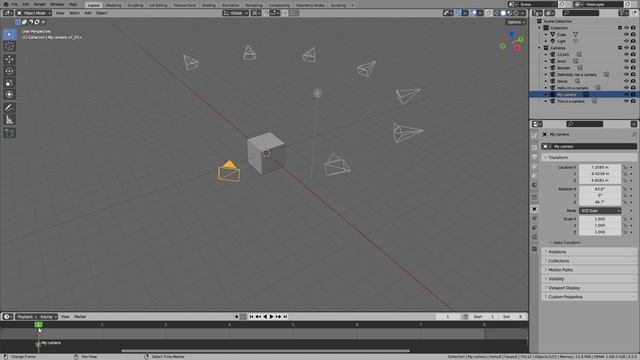Open the Render menu
640x360 pixels.
[40, 4]
